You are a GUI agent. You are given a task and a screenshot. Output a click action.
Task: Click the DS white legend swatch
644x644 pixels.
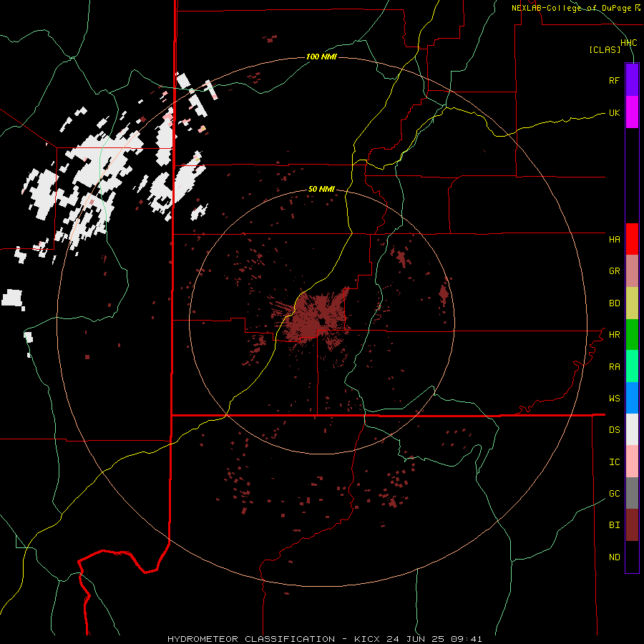point(632,429)
